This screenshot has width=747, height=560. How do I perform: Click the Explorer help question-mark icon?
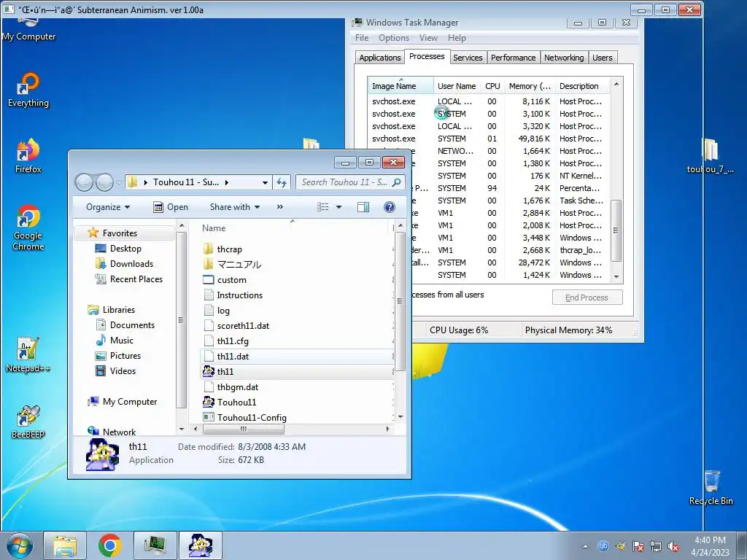pos(390,206)
